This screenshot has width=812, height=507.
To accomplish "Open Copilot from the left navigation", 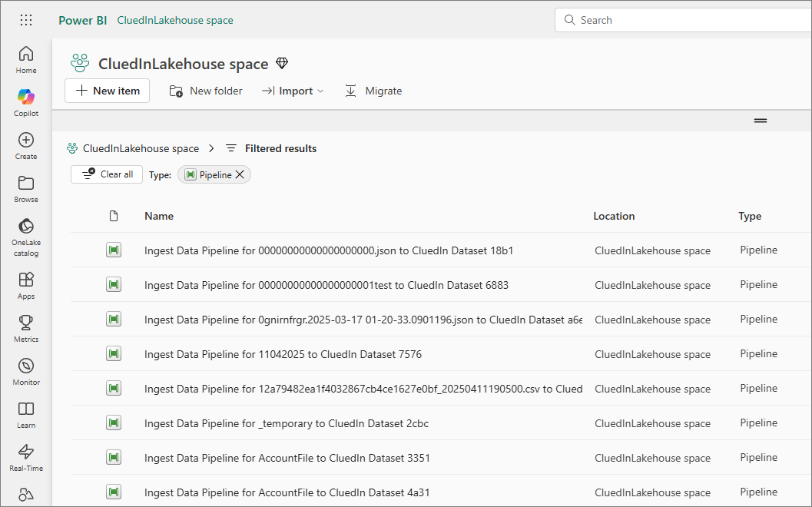I will (x=26, y=102).
